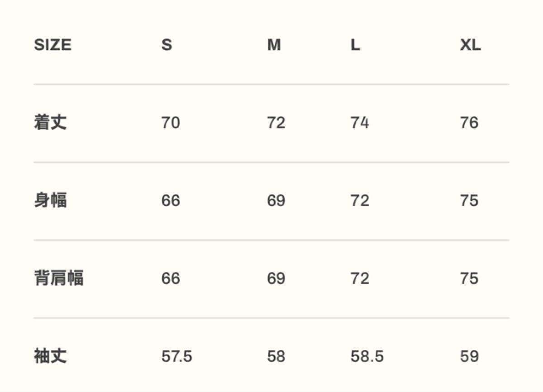Click the 背肩幅 row label
This screenshot has height=392, width=543.
[59, 278]
